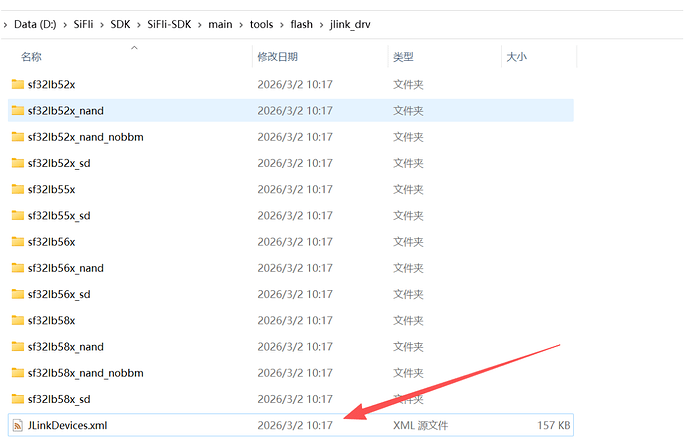
Task: Select the sf32lb56x_nand folder name
Action: point(66,268)
